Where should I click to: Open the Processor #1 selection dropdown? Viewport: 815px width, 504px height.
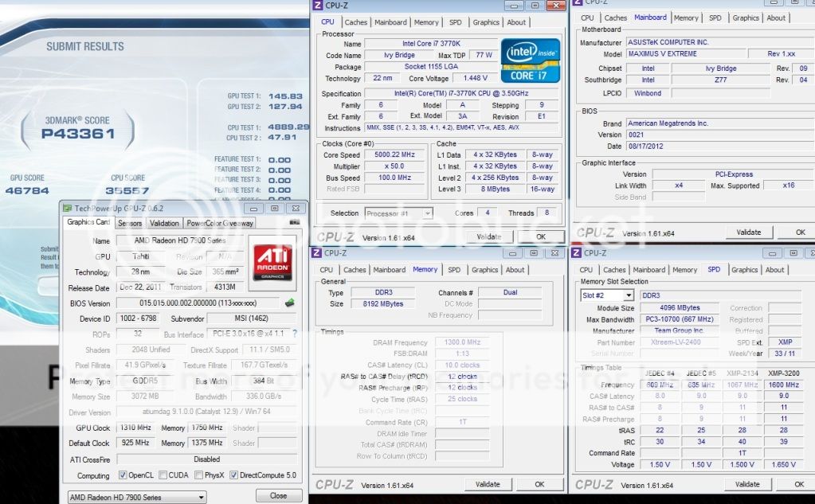398,213
